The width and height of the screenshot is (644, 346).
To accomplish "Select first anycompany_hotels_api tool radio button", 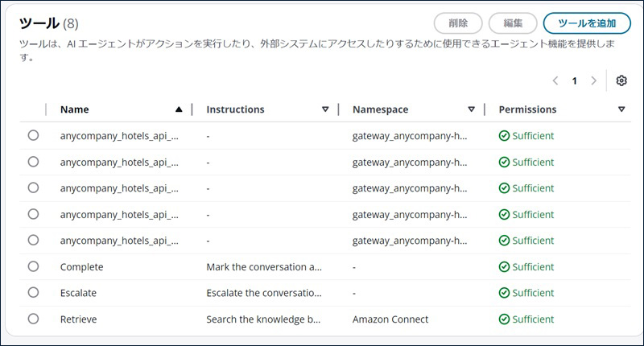I will 33,135.
